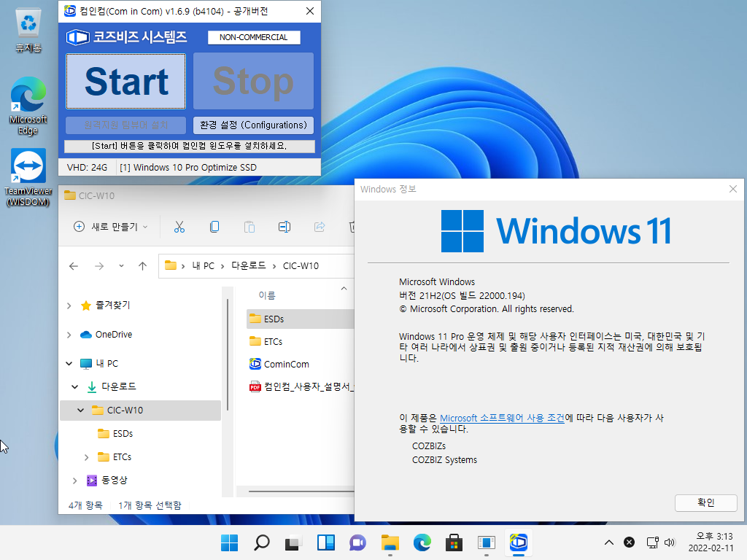Click the Cut scissors icon in Explorer toolbar
Viewport: 747px width, 560px height.
179,227
